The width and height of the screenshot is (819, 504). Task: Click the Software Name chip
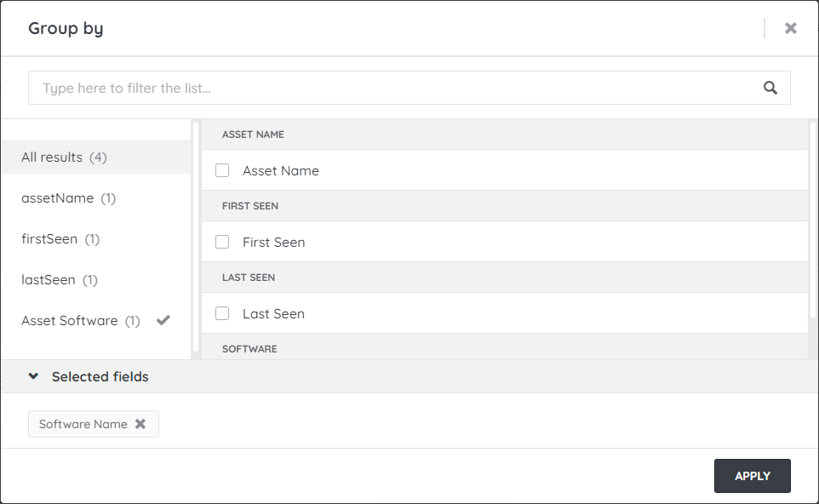(83, 424)
